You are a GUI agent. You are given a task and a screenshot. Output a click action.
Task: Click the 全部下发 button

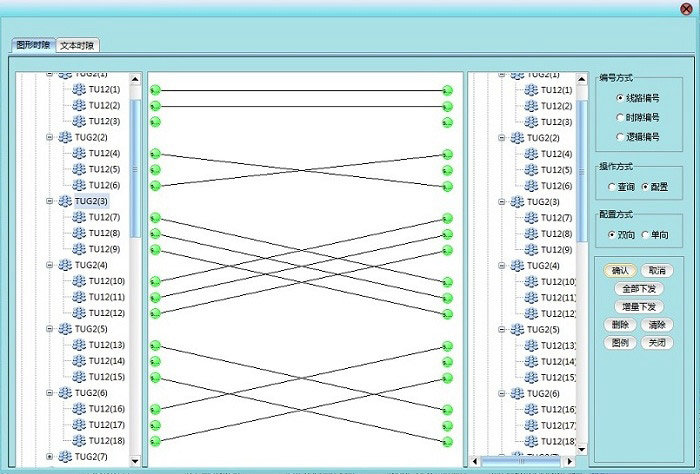coord(638,288)
